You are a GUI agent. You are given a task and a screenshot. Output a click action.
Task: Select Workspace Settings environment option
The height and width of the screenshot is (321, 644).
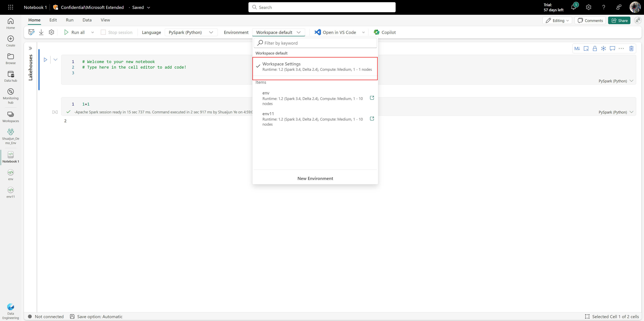click(315, 66)
